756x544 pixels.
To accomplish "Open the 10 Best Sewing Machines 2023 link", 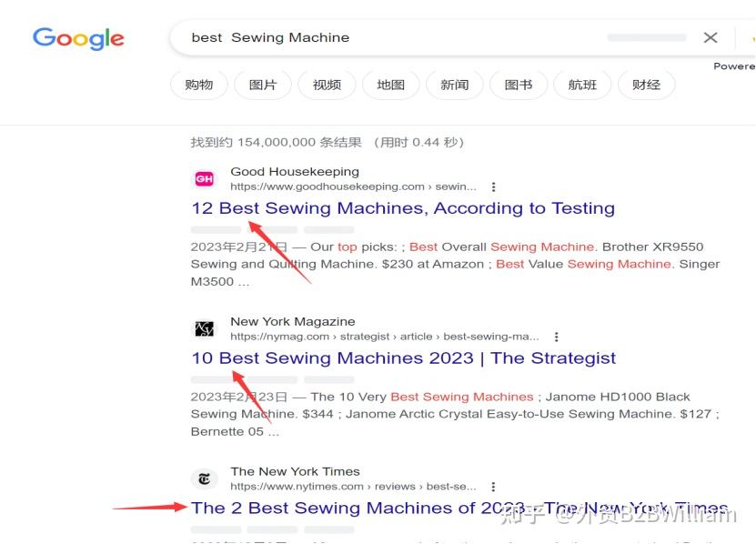I will (x=402, y=358).
